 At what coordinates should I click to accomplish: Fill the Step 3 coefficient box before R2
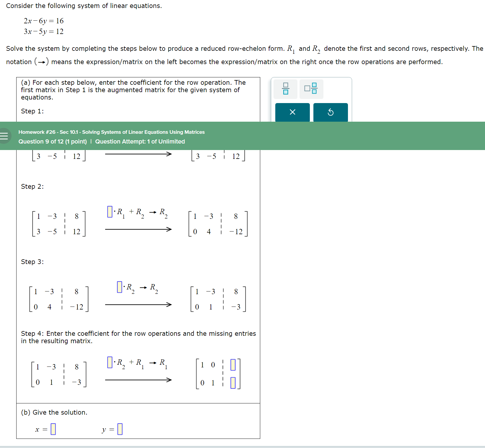[120, 287]
